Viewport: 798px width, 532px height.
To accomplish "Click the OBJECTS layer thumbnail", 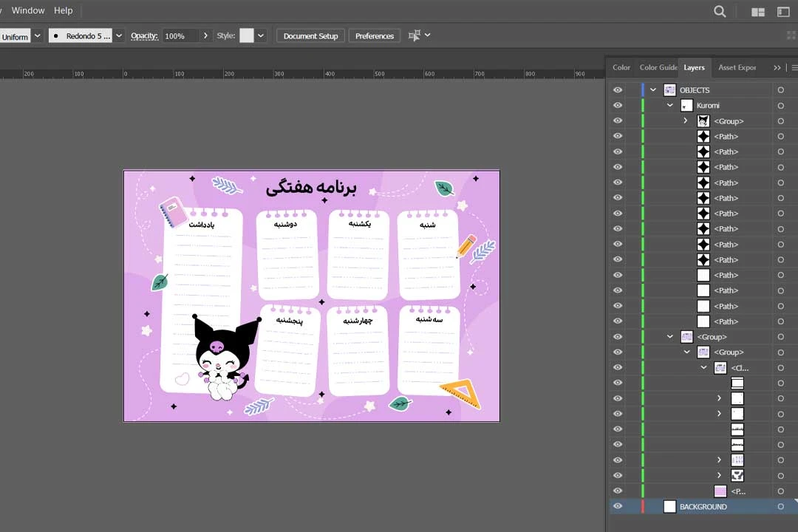I will (x=669, y=90).
